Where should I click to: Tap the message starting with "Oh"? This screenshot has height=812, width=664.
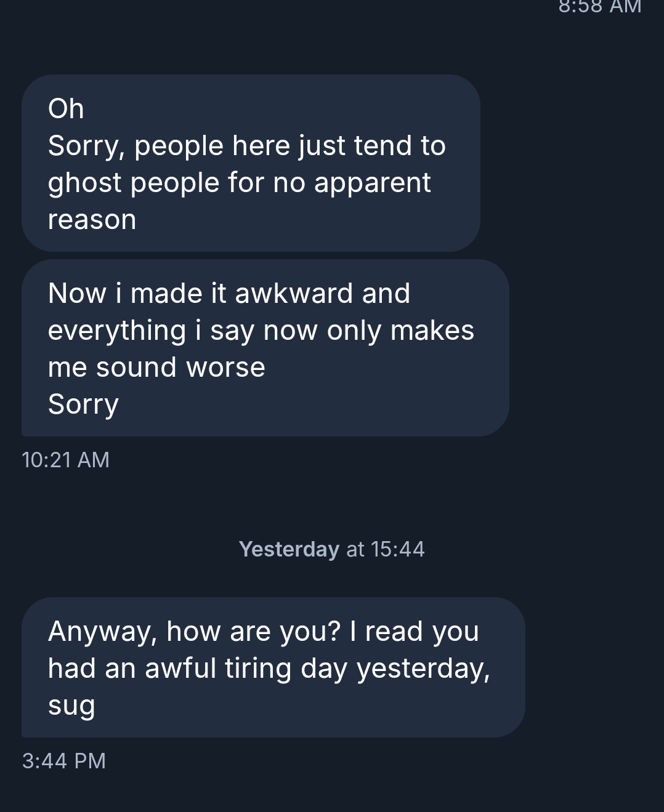pos(251,163)
